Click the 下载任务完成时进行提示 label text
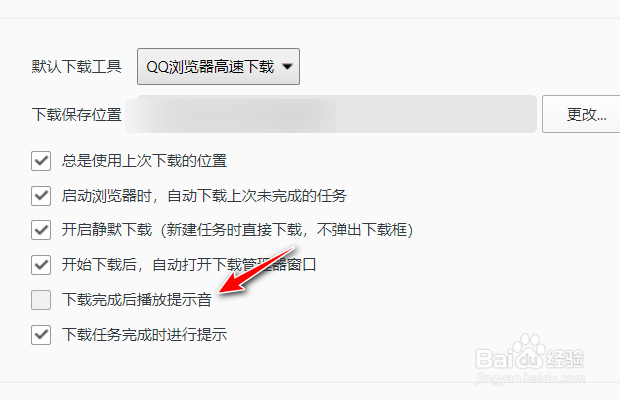The width and height of the screenshot is (620, 400). (x=144, y=335)
